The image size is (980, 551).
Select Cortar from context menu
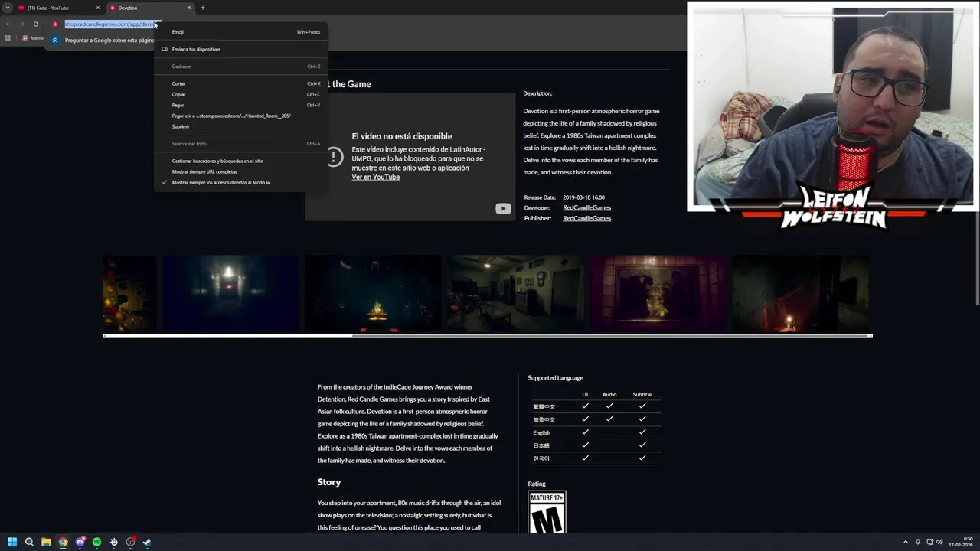240,83
